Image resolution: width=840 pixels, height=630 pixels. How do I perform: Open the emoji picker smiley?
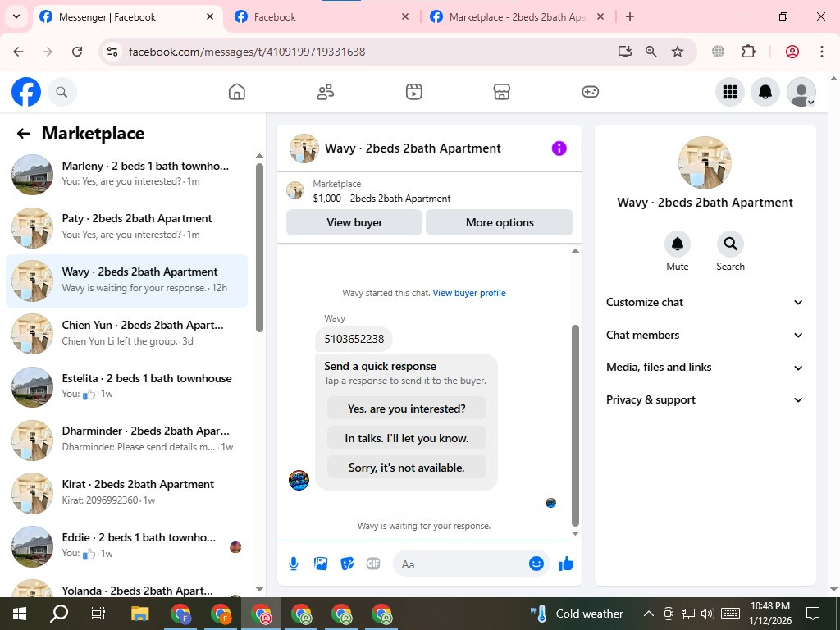coord(536,564)
